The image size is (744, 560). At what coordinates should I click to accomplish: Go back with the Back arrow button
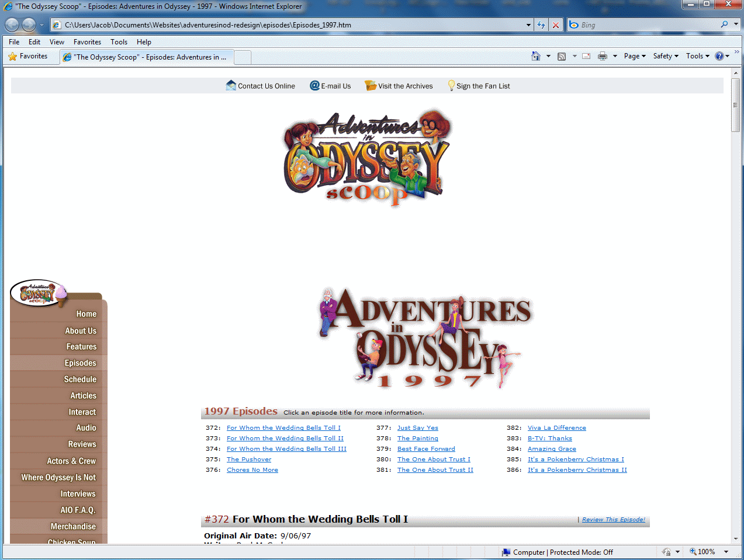[12, 25]
